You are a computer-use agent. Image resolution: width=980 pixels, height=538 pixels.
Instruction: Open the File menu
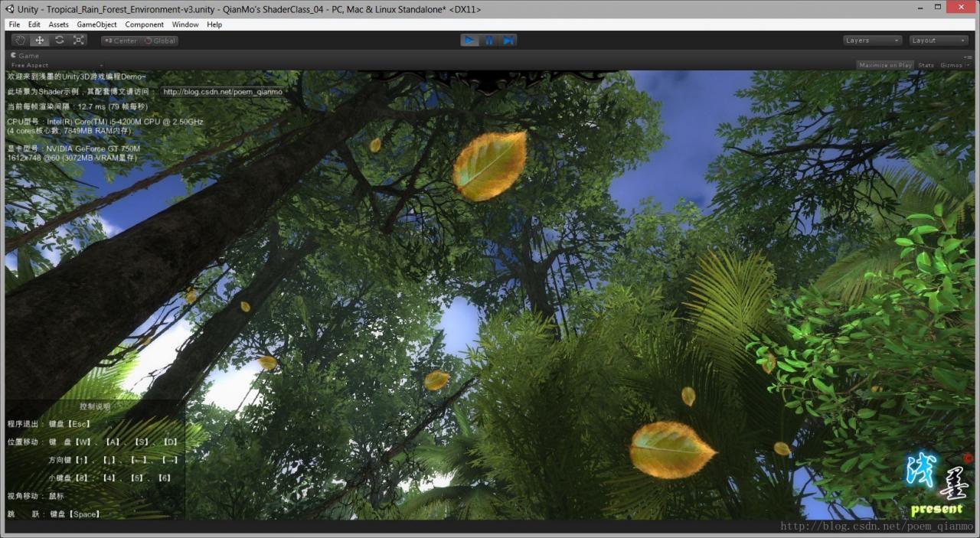(x=15, y=24)
